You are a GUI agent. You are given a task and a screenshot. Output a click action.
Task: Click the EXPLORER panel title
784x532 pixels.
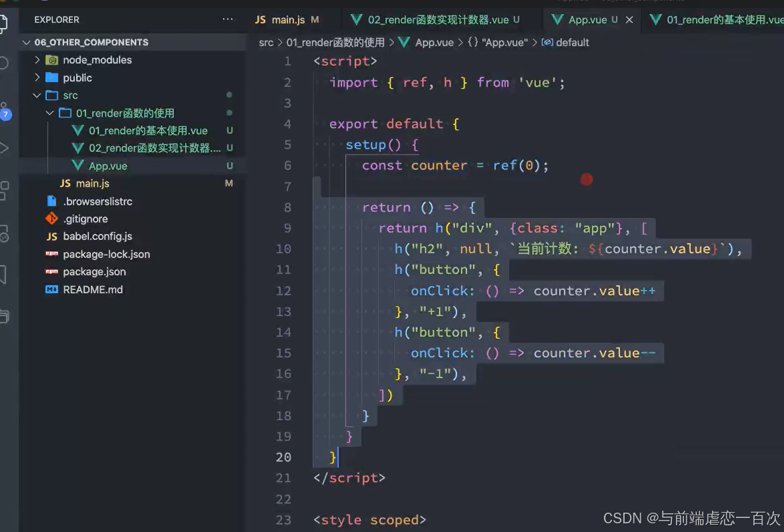[57, 19]
